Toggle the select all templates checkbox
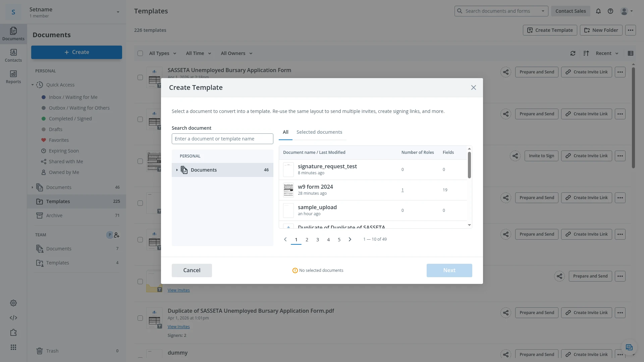This screenshot has height=362, width=644. tap(140, 53)
